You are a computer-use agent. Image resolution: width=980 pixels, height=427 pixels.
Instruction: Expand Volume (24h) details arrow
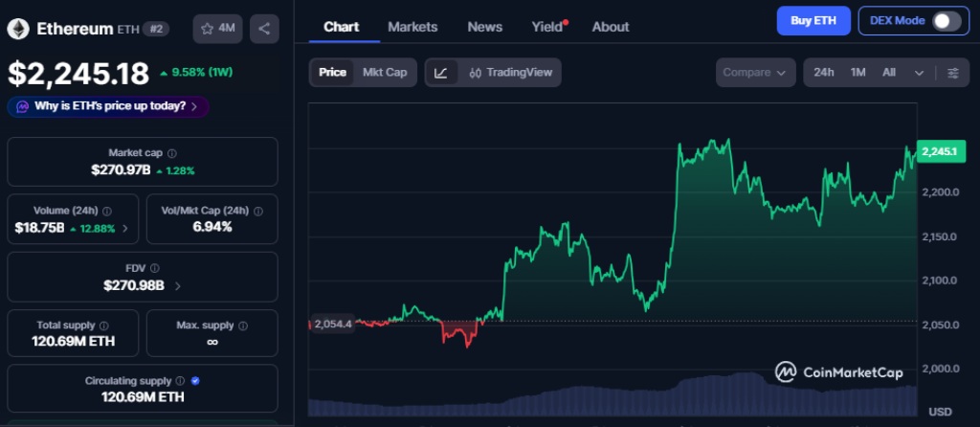coord(124,229)
